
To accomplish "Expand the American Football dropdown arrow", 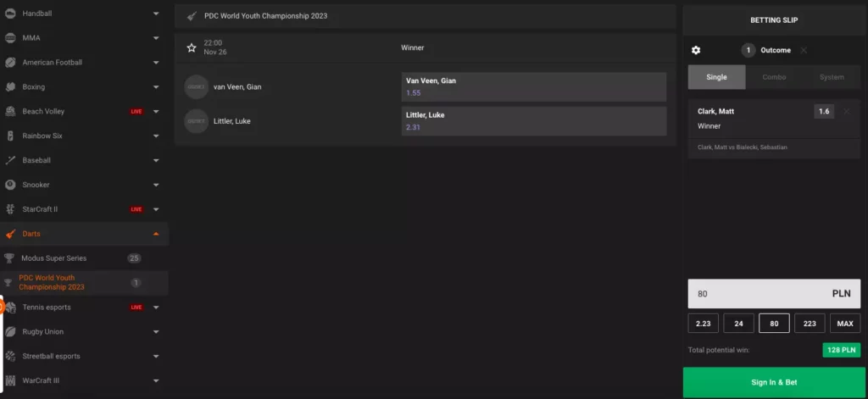I will coord(156,63).
